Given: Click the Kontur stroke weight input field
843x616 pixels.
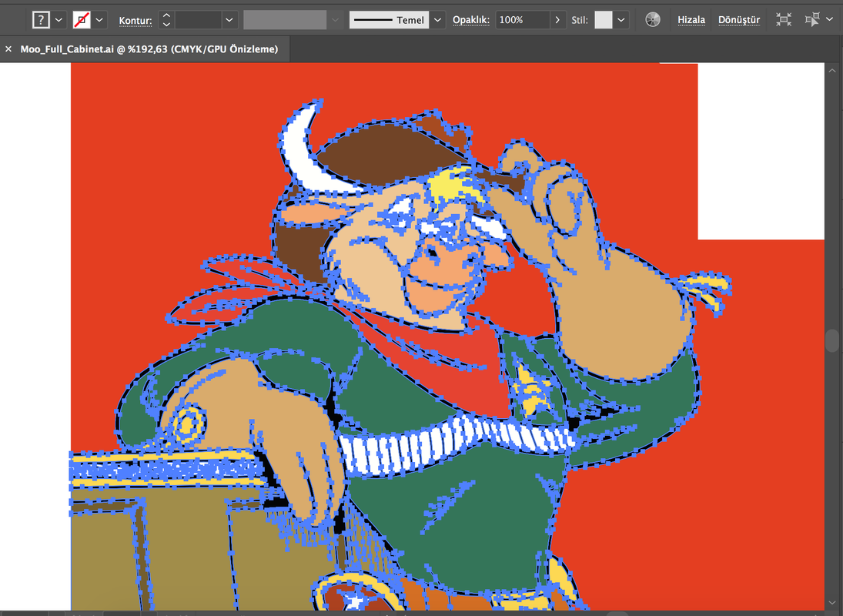Looking at the screenshot, I should point(198,20).
